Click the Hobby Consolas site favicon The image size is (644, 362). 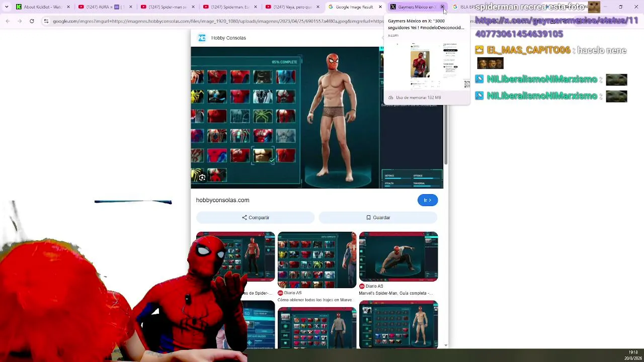tap(202, 38)
